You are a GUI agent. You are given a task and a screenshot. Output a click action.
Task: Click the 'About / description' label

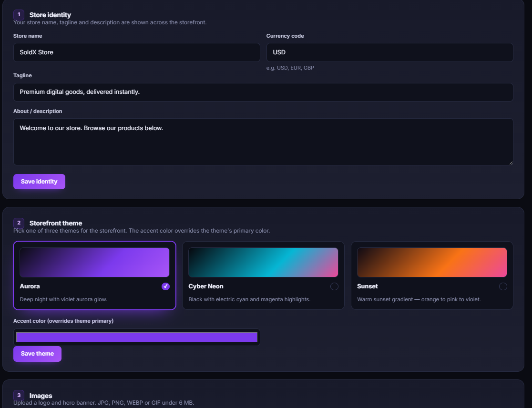38,111
